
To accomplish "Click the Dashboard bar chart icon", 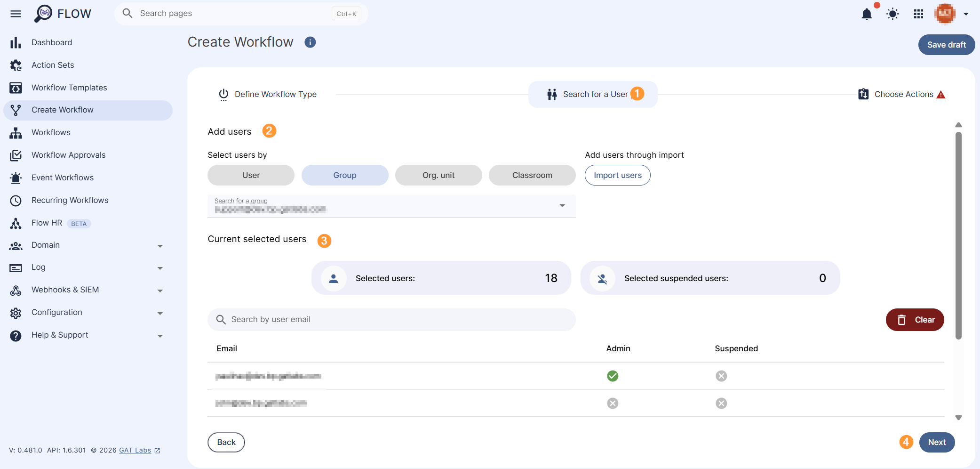I will coord(16,43).
